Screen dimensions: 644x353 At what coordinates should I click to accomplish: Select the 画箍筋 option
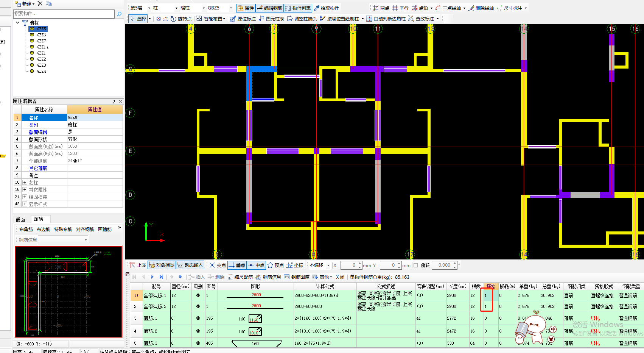tap(105, 230)
